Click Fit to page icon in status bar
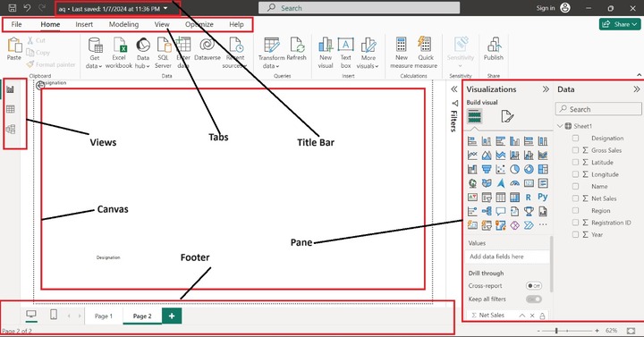Viewport: 644px width, 337px height. click(x=631, y=331)
